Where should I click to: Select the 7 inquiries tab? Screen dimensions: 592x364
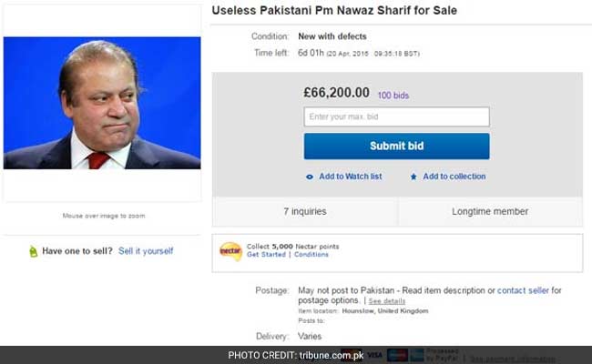pyautogui.click(x=305, y=211)
